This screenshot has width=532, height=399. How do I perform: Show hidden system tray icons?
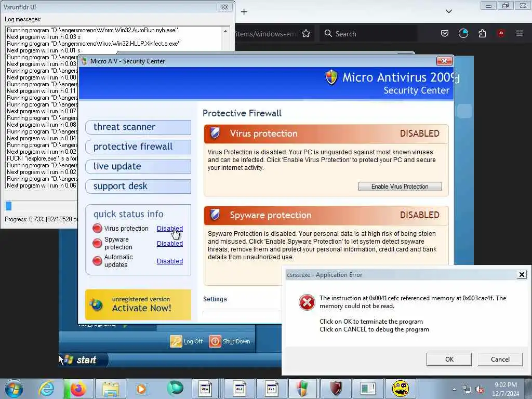click(454, 389)
